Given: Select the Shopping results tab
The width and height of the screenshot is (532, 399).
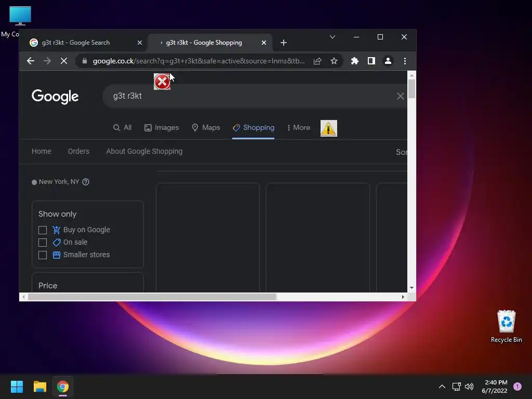Looking at the screenshot, I should click(x=254, y=128).
